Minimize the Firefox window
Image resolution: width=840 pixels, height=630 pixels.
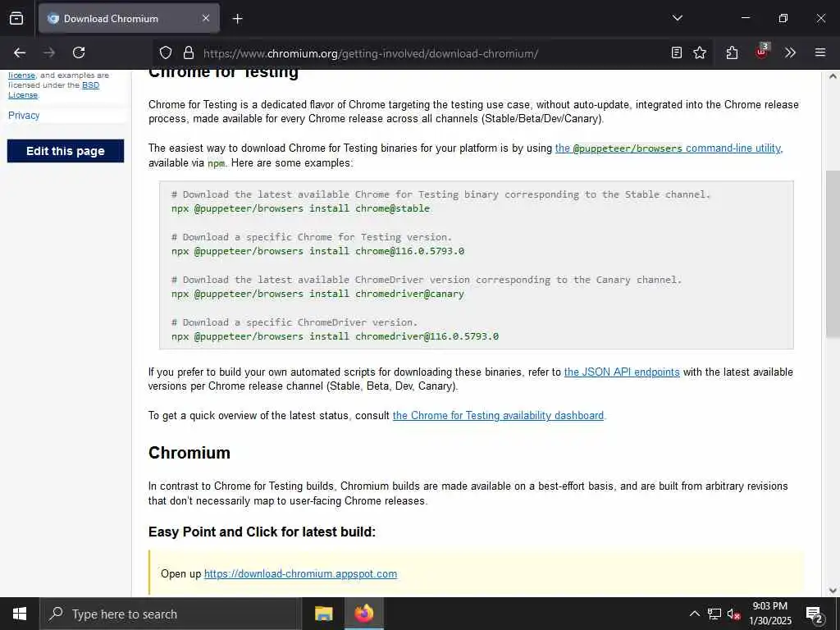click(x=745, y=18)
